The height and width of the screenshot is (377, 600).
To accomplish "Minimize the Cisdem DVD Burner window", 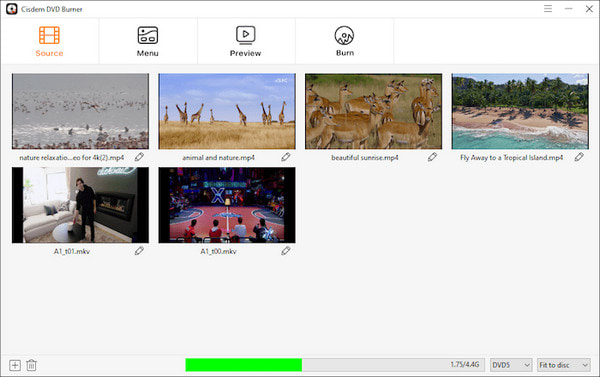I will tap(569, 9).
